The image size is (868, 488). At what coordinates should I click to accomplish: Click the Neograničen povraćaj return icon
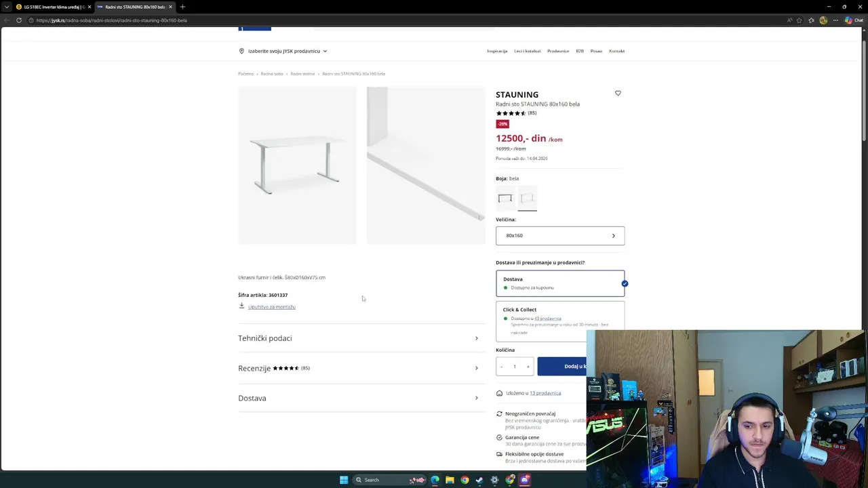tap(499, 413)
